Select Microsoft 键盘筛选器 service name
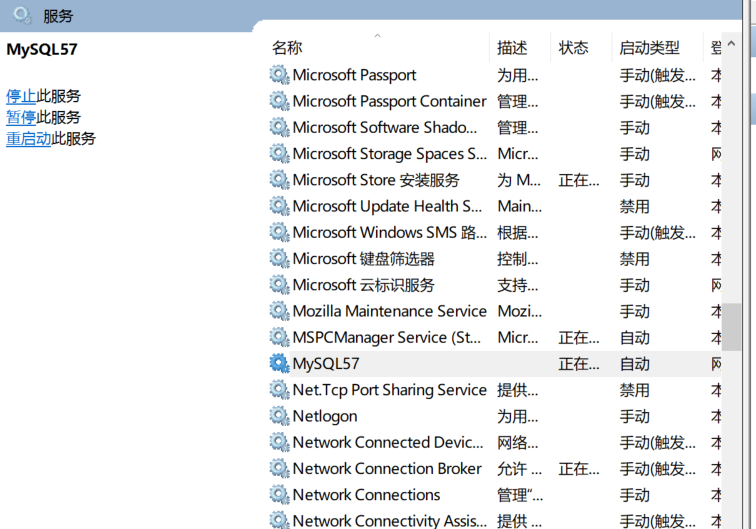The height and width of the screenshot is (529, 756). 364,258
